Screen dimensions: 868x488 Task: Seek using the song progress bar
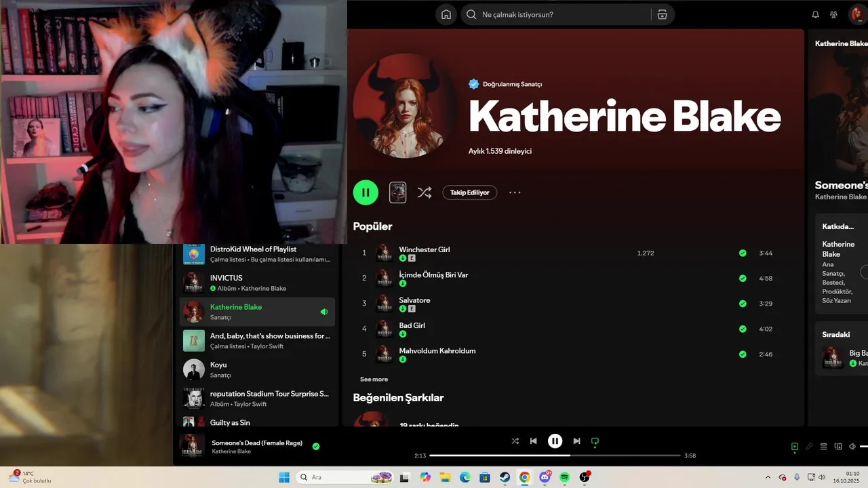pyautogui.click(x=555, y=455)
